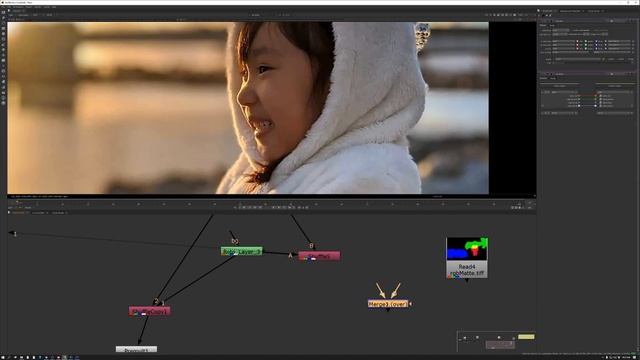640x360 pixels.
Task: Click the Read4 rgbMatte.tiff node label
Action: tap(467, 270)
